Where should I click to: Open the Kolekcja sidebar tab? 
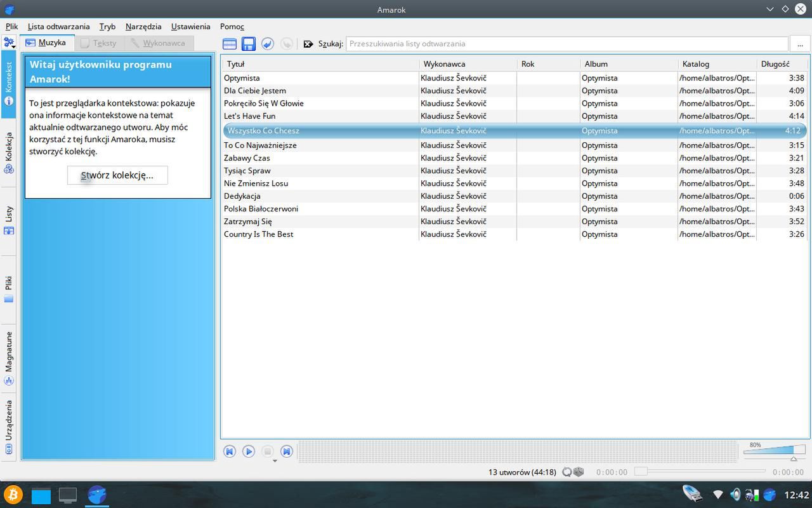pos(9,152)
